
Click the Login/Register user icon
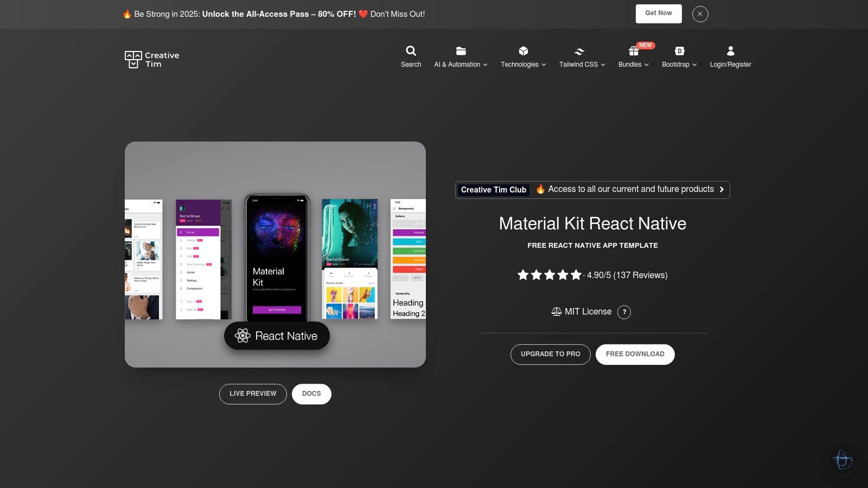coord(731,51)
